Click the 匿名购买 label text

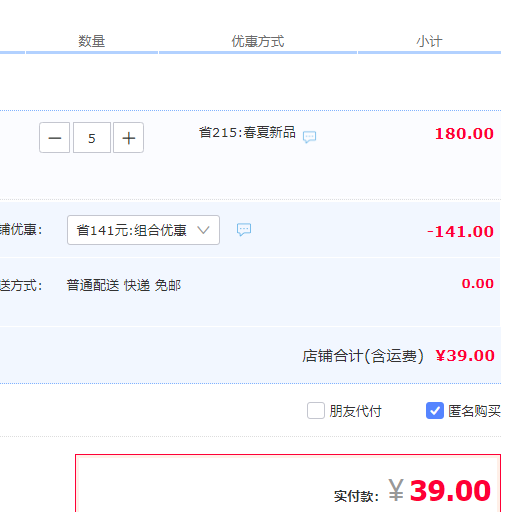coord(474,411)
